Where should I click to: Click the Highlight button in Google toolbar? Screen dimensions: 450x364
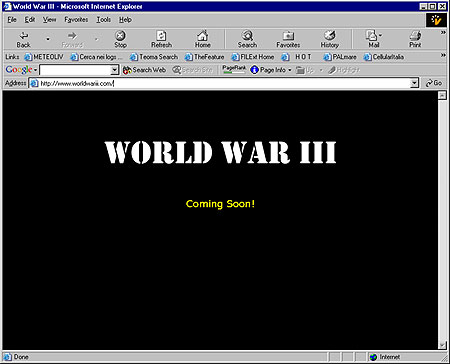[x=344, y=70]
